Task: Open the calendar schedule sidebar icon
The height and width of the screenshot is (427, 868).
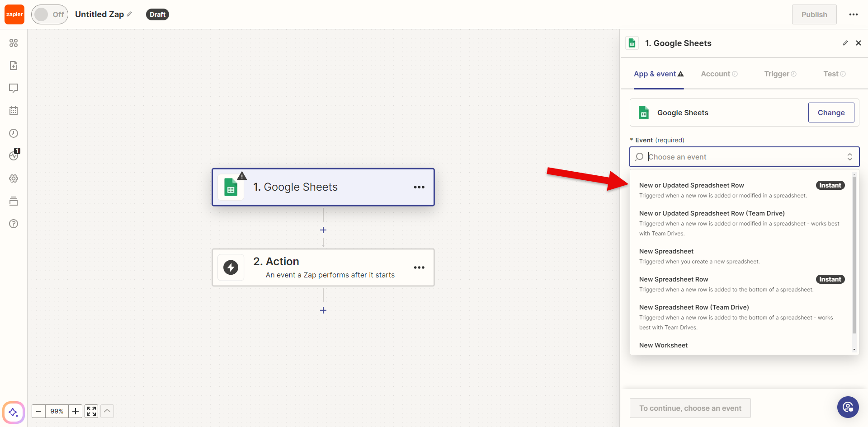Action: [14, 111]
